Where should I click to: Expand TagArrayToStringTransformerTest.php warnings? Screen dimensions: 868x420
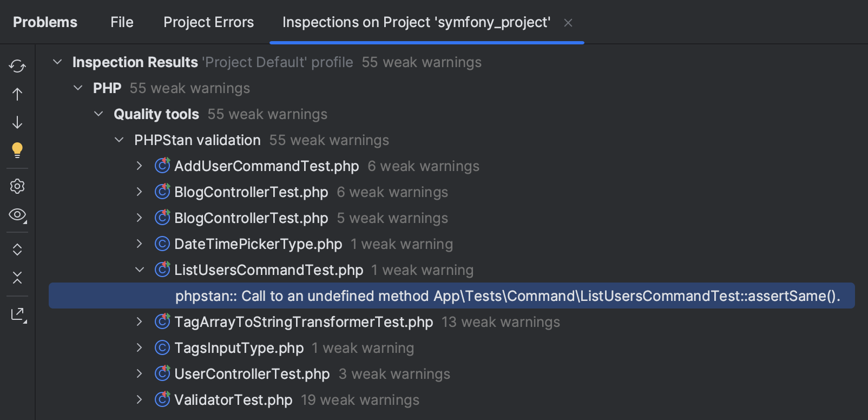(x=140, y=322)
